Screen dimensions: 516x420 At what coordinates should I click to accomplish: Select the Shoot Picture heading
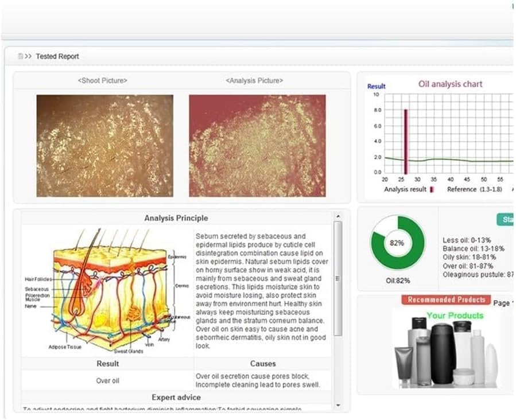[x=102, y=81]
